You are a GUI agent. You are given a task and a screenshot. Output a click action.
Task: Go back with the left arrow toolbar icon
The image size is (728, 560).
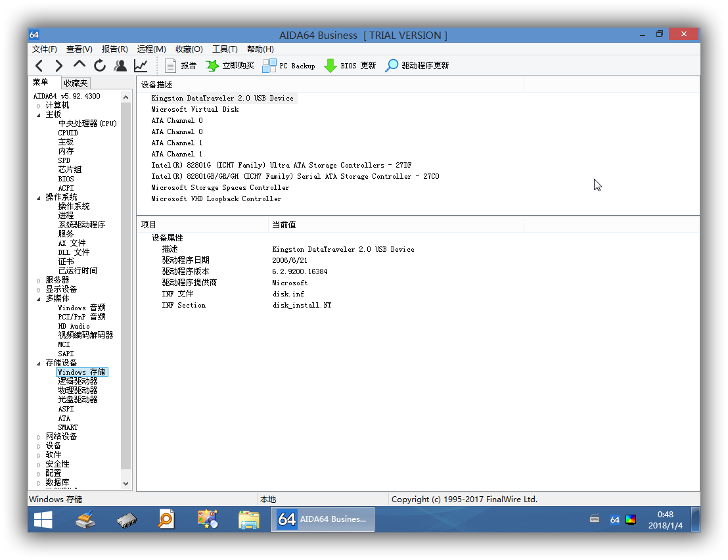click(x=39, y=66)
